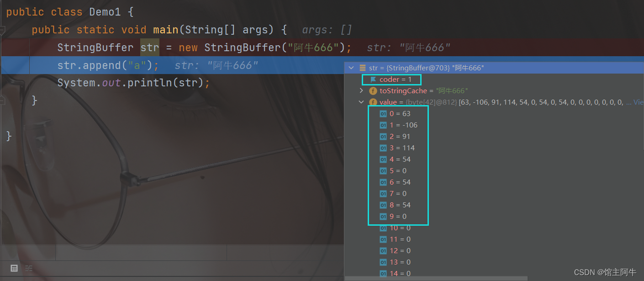Click the primitive icon of element 3 = 114

point(383,148)
